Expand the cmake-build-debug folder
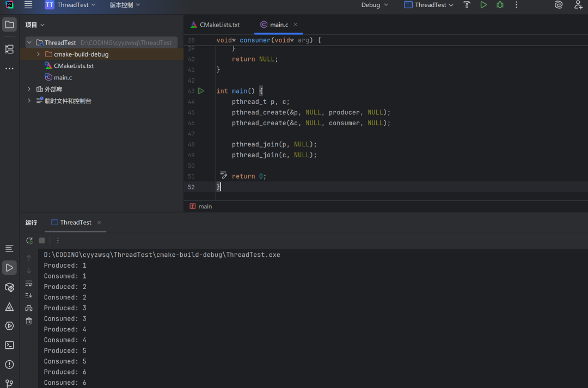The image size is (588, 388). point(38,54)
